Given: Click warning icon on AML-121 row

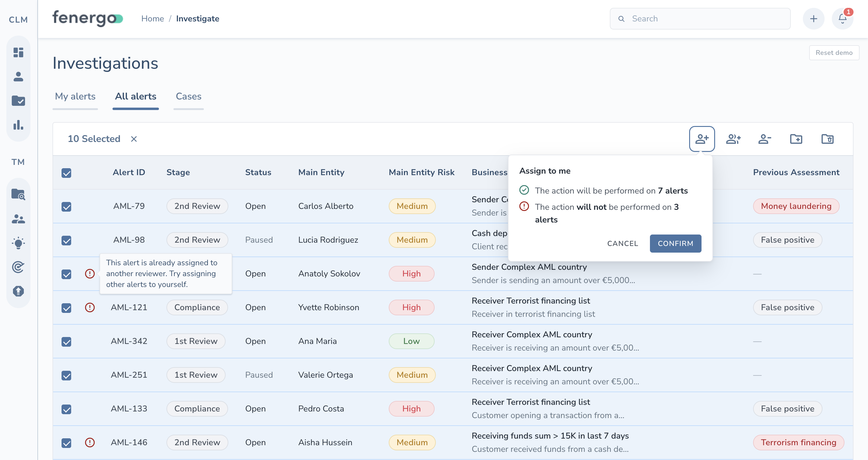Looking at the screenshot, I should pos(90,307).
